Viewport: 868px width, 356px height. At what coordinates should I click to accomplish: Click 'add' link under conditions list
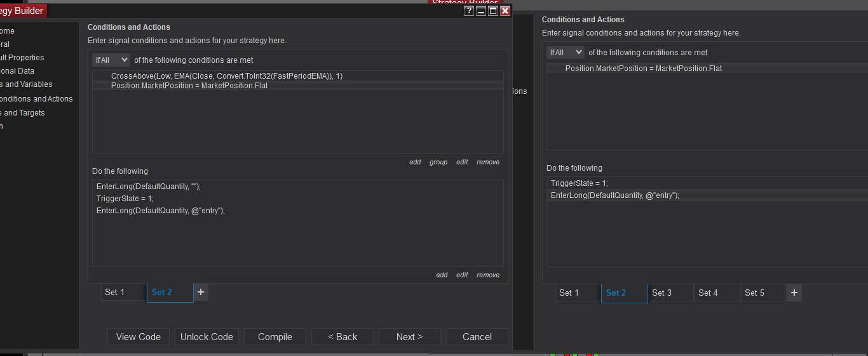pyautogui.click(x=415, y=162)
